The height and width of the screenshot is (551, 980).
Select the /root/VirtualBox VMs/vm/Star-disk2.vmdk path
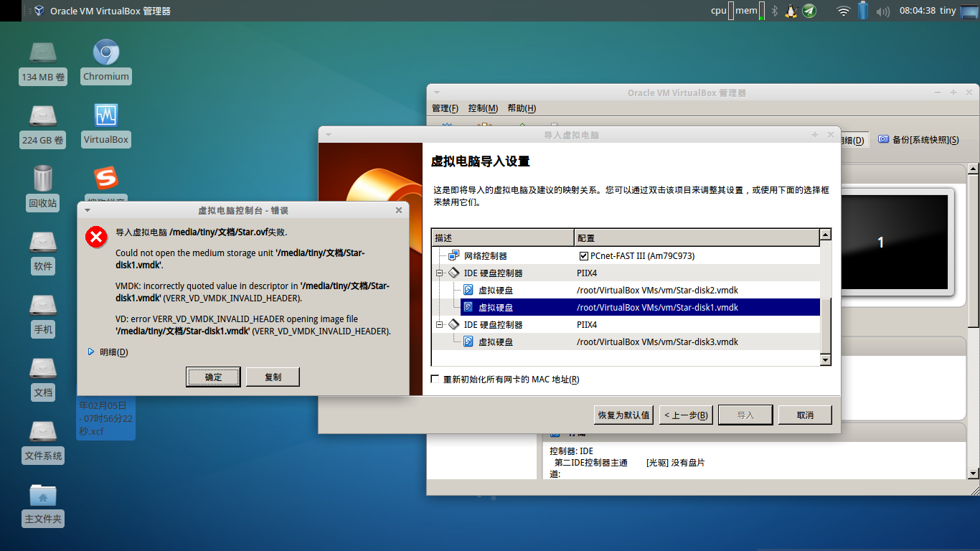657,291
